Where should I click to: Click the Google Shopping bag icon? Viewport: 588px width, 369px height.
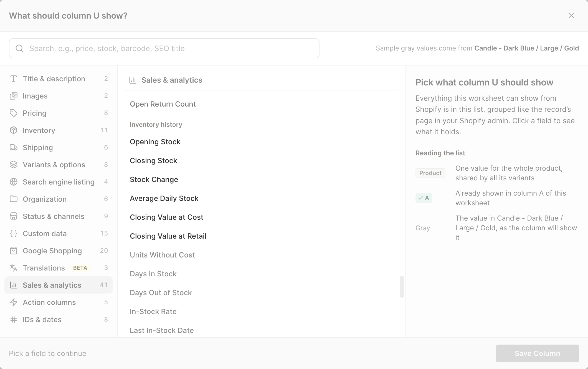click(14, 251)
